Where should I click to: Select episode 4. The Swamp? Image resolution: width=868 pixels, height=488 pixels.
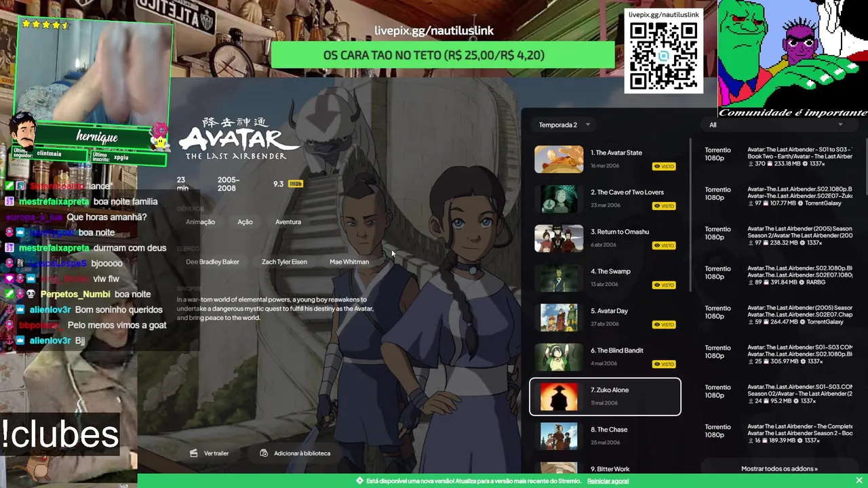coord(605,278)
